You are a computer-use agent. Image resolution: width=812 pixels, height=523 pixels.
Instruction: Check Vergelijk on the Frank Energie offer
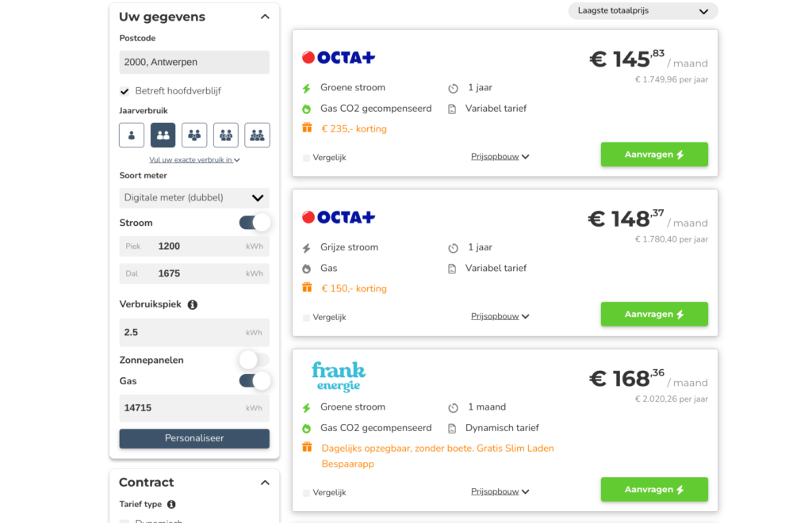(x=307, y=493)
